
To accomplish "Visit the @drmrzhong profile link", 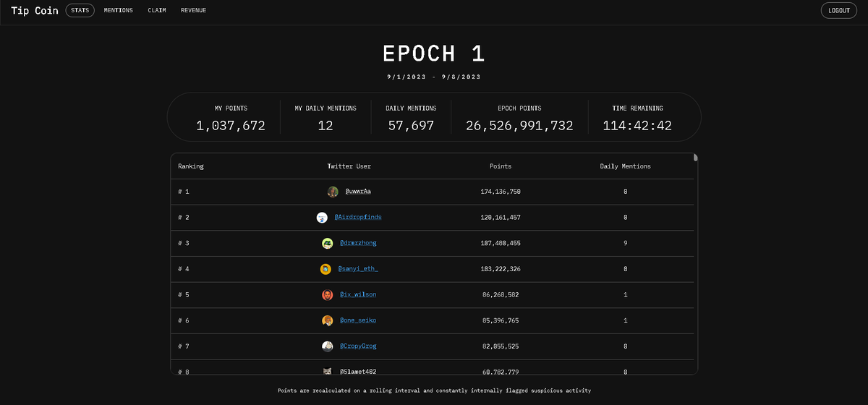I will click(358, 243).
